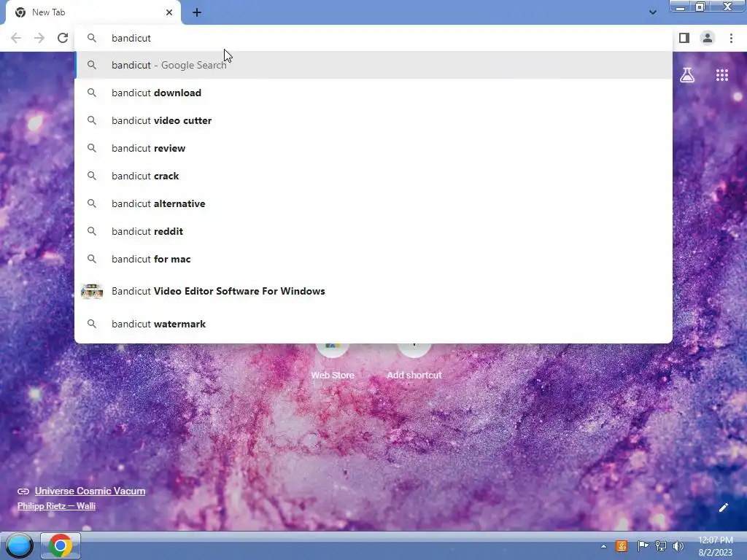Screen dimensions: 747x560
Task: Click the Bandicut video editor suggestion thumbnail
Action: [92, 291]
